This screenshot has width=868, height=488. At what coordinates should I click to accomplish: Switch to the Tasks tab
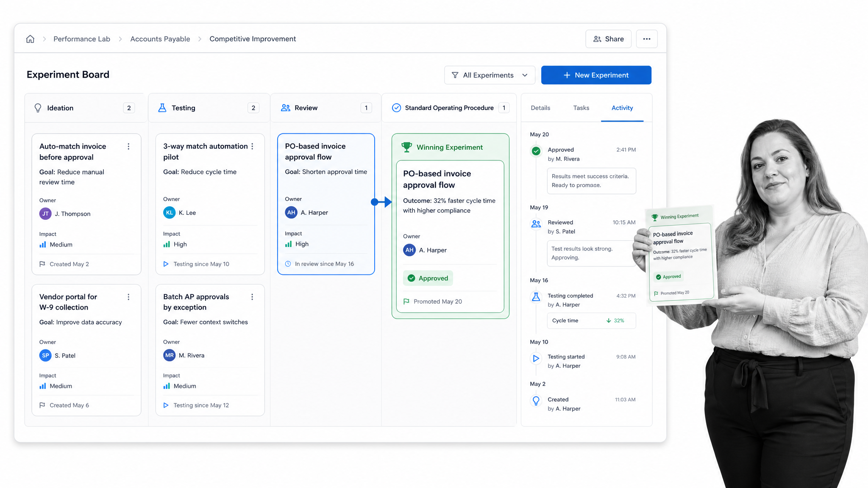(x=581, y=108)
